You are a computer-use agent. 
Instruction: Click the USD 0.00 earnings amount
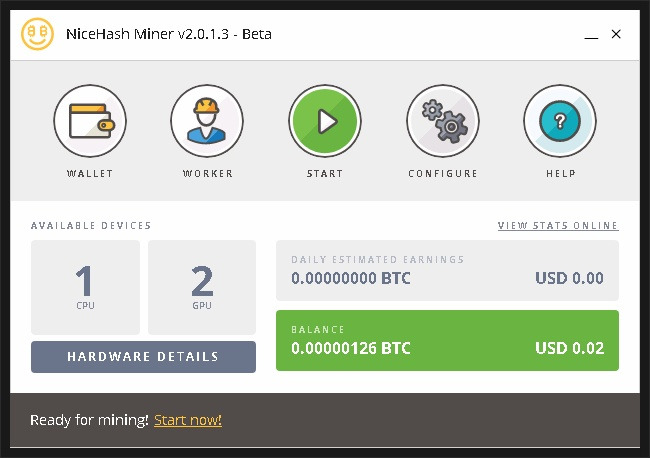(x=570, y=278)
